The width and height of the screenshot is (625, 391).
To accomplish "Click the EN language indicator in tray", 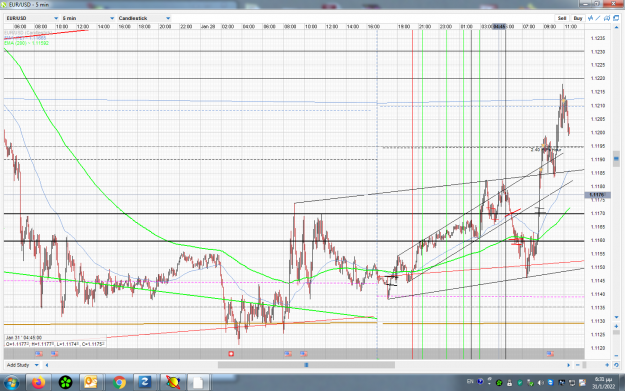I will [470, 382].
